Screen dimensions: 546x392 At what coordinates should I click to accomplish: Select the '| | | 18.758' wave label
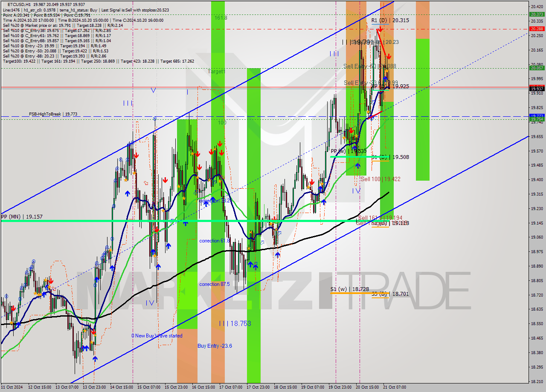click(235, 323)
